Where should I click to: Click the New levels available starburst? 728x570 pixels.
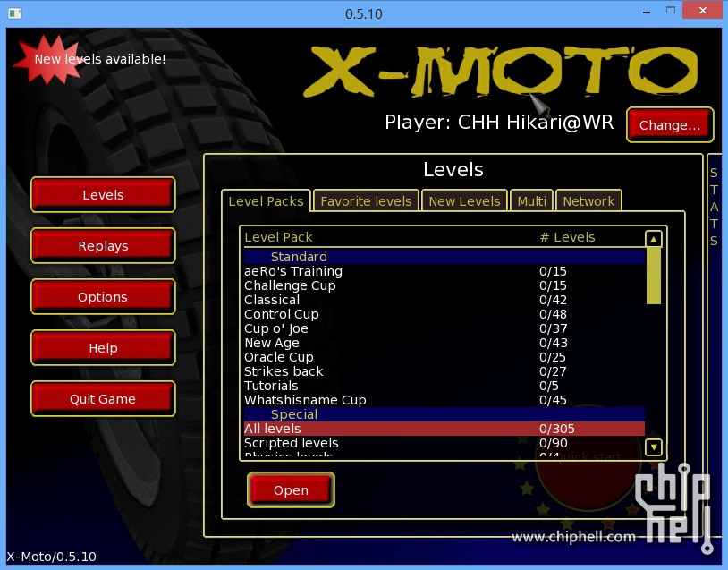click(49, 59)
